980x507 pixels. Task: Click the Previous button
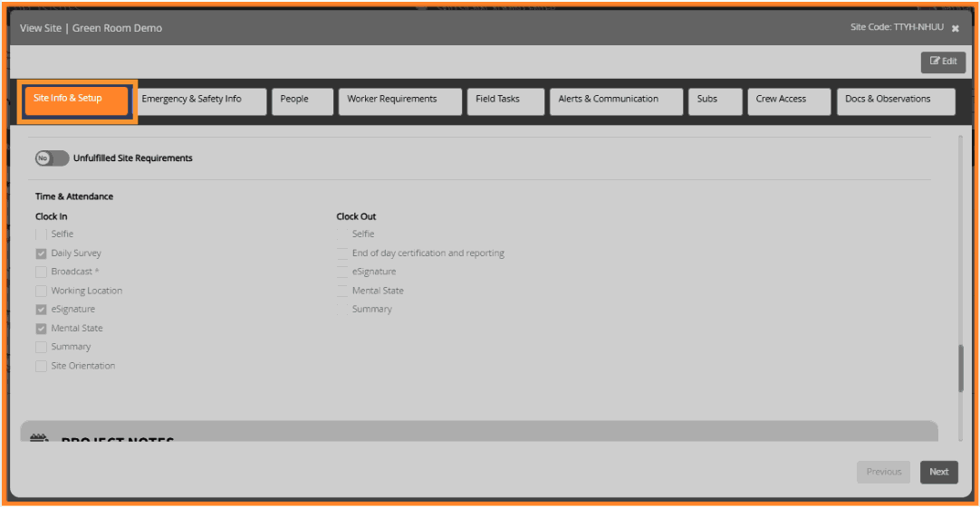tap(884, 472)
